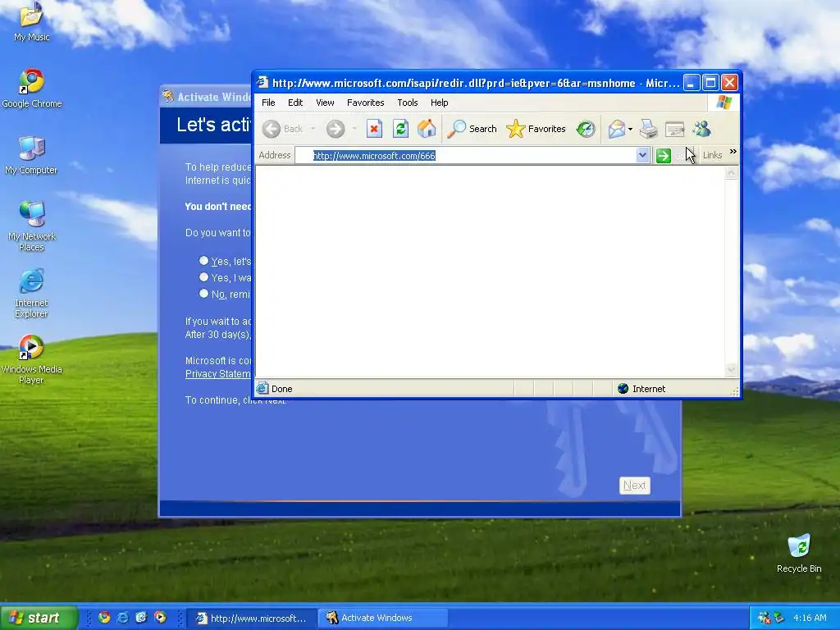Click the Mail envelope icon
The image size is (840, 630).
pos(616,129)
